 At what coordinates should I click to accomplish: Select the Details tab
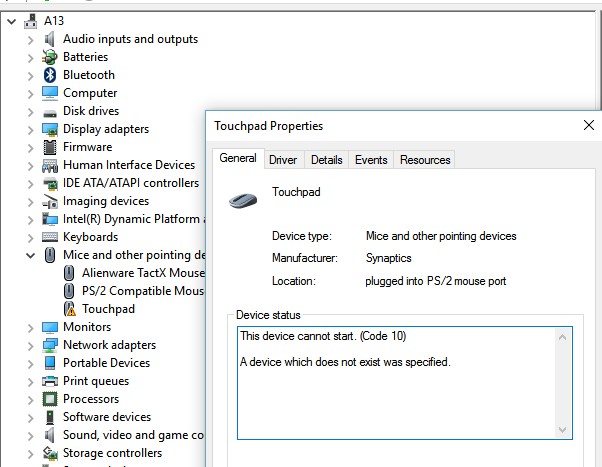pos(326,159)
